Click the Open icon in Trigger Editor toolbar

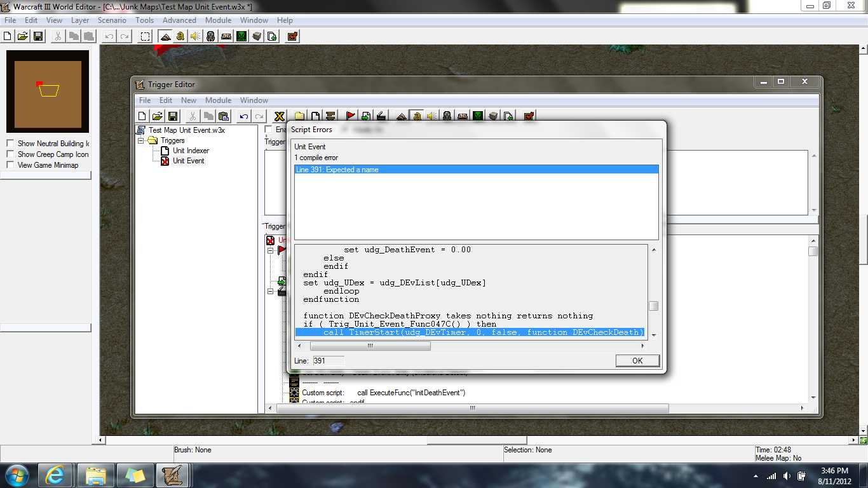click(x=157, y=116)
